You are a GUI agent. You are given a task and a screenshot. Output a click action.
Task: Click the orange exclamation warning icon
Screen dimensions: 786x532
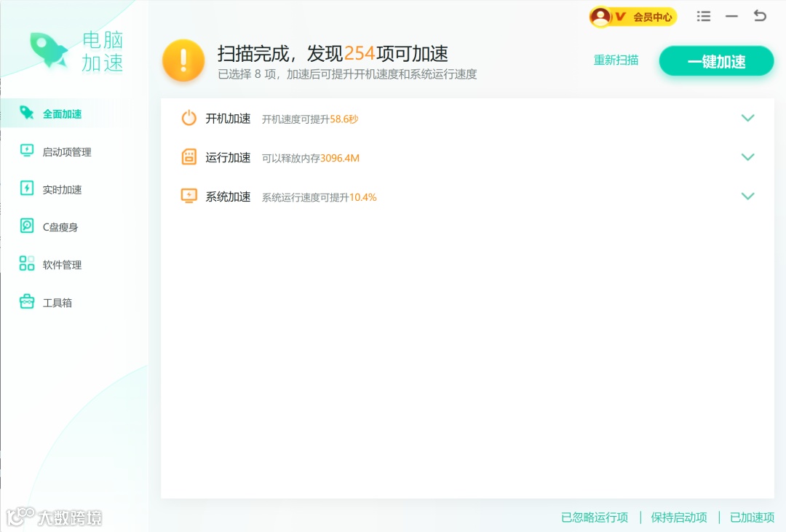pos(183,60)
